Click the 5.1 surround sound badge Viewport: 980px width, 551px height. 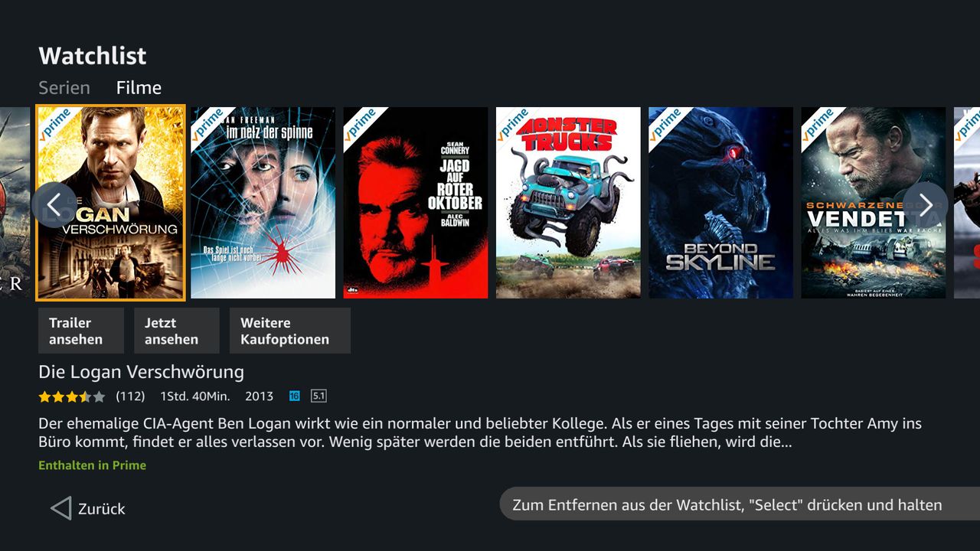[318, 396]
